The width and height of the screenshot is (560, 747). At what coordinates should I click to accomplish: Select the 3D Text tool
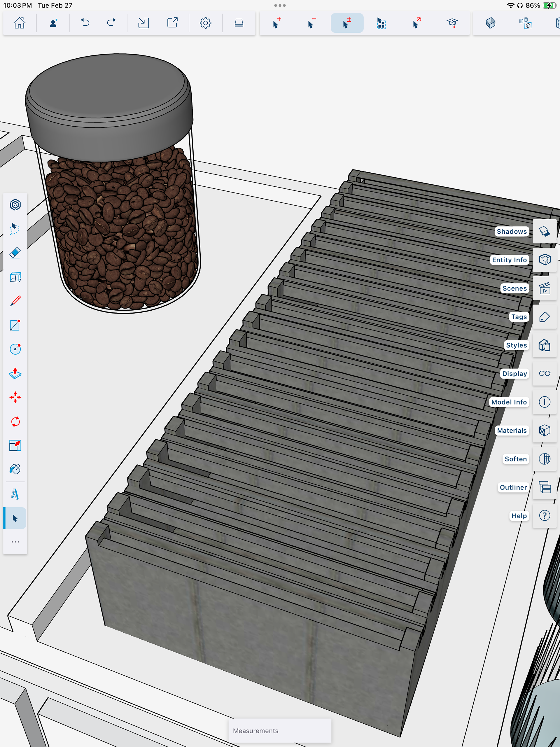click(15, 494)
